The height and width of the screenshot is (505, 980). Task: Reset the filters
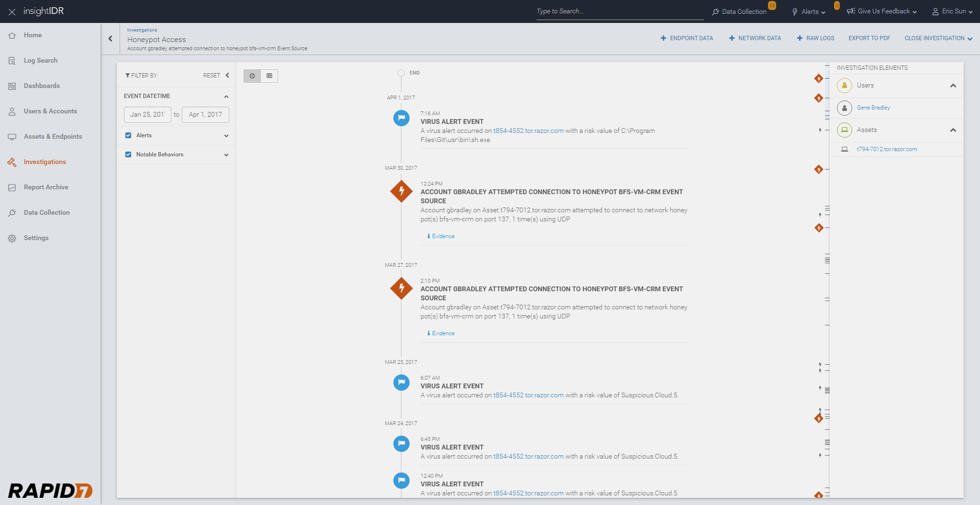pos(212,76)
